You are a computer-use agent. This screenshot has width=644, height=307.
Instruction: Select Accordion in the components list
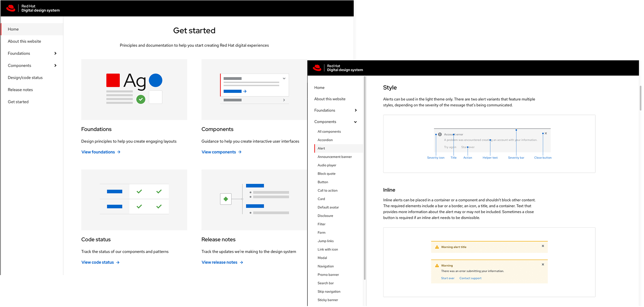[x=325, y=140]
